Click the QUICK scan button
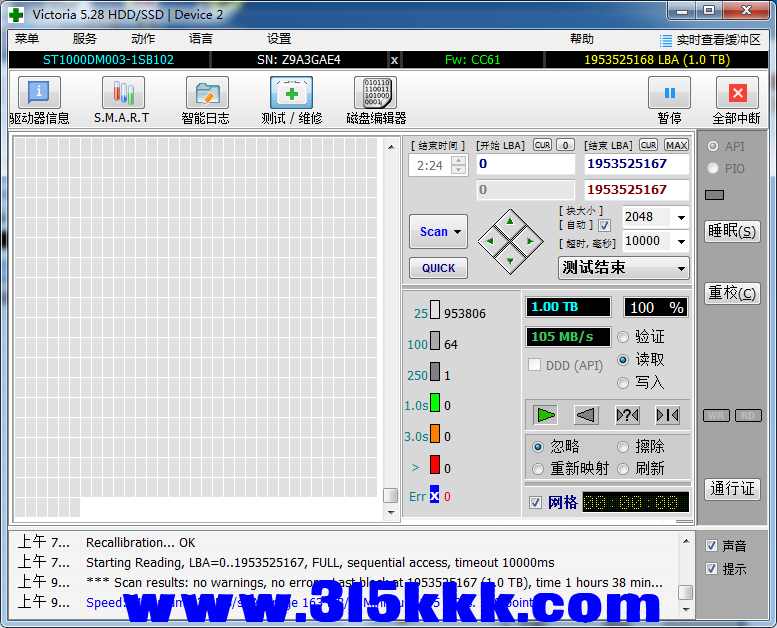Viewport: 777px width, 628px height. [438, 268]
